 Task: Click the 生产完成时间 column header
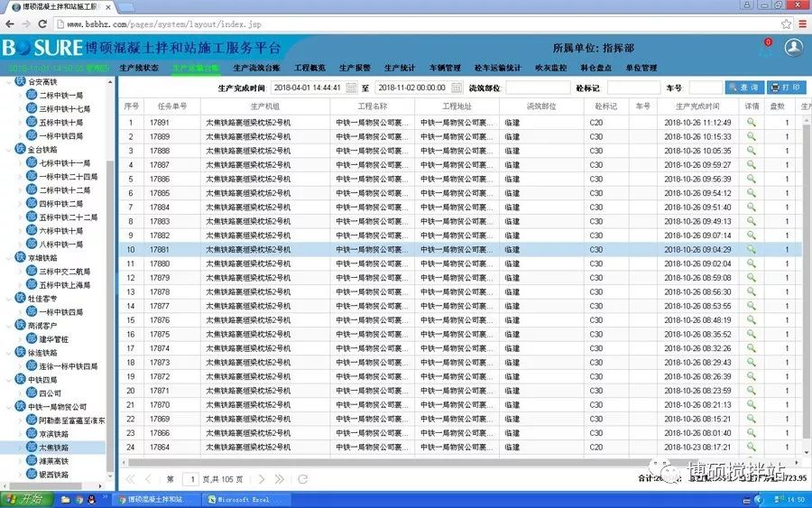(697, 106)
